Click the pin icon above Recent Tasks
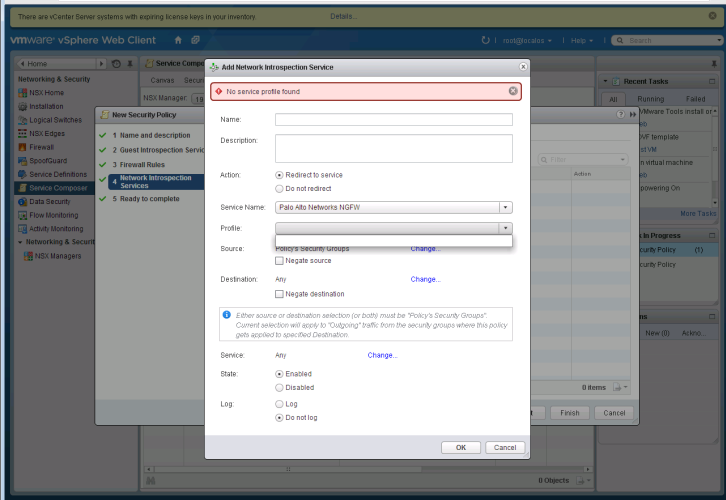This screenshot has width=726, height=500. pos(714,64)
